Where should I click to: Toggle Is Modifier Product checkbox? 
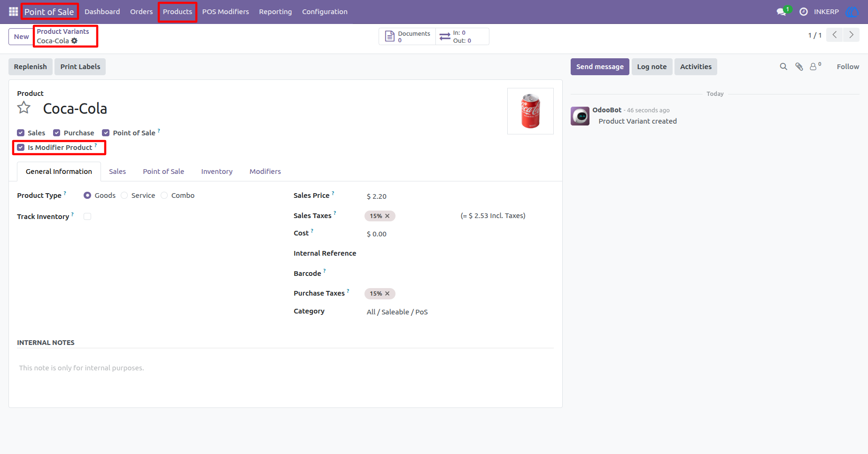21,148
